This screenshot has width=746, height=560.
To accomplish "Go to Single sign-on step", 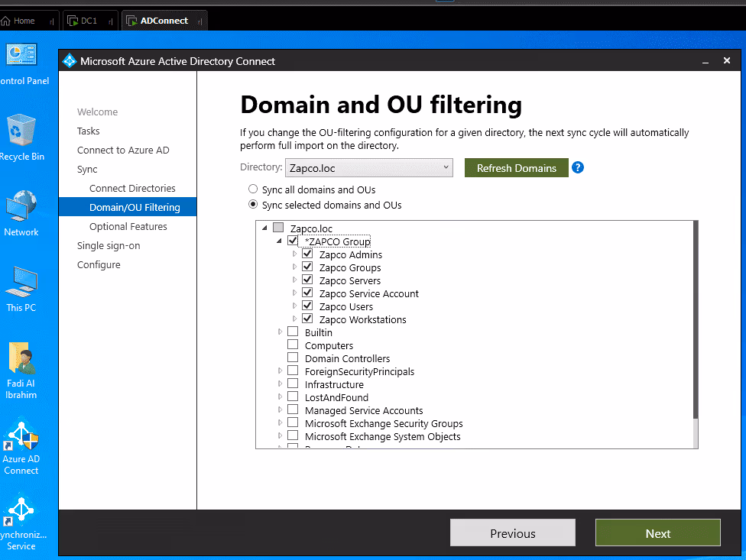I will click(109, 246).
